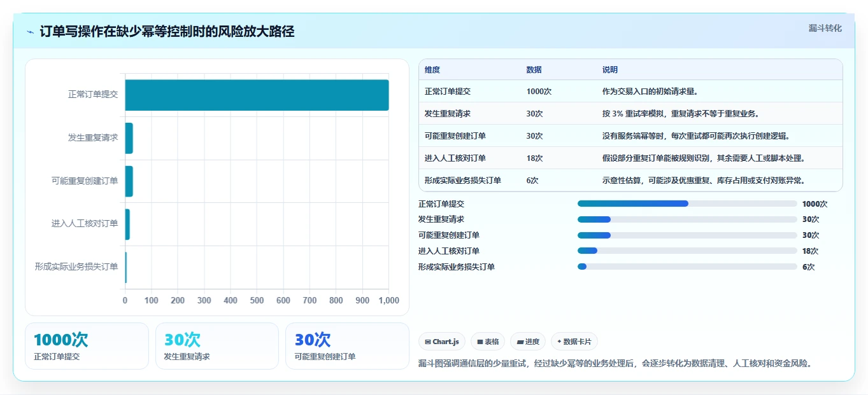Image resolution: width=868 pixels, height=395 pixels.
Task: Click the 进入人工核对订单 y-axis label
Action: (x=85, y=224)
